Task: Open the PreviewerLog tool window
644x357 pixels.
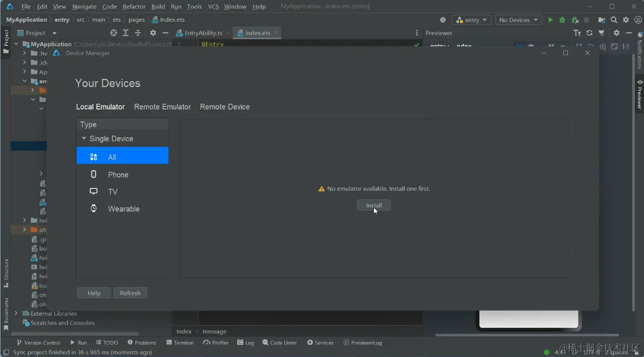Action: pos(362,342)
